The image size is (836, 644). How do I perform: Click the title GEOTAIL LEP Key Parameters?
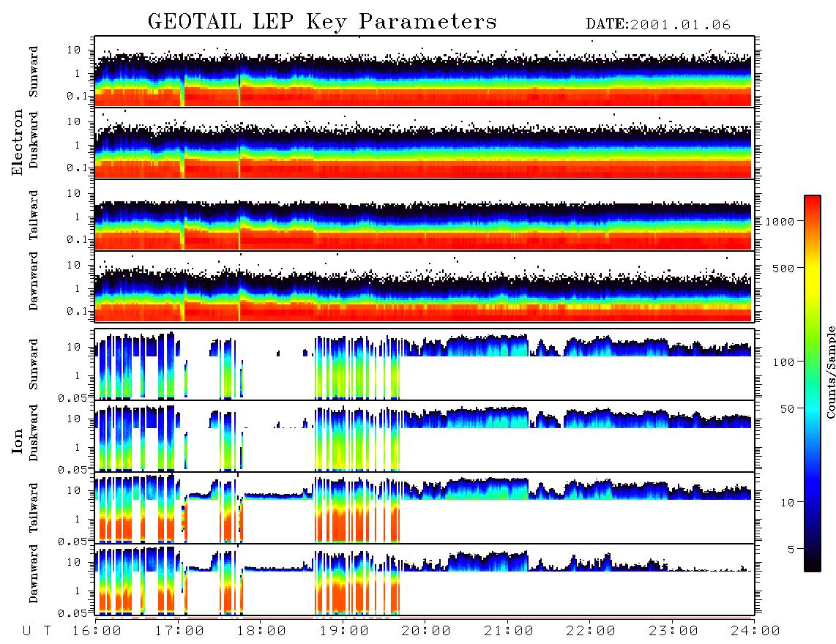(x=322, y=22)
